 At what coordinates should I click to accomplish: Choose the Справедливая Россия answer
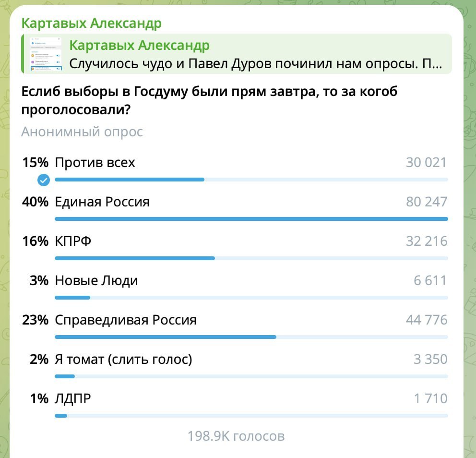pos(126,320)
